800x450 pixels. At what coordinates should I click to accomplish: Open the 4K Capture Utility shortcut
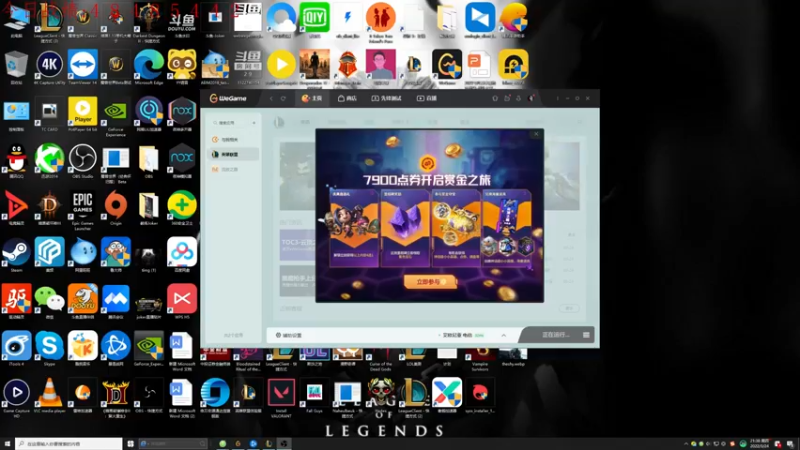[49, 67]
